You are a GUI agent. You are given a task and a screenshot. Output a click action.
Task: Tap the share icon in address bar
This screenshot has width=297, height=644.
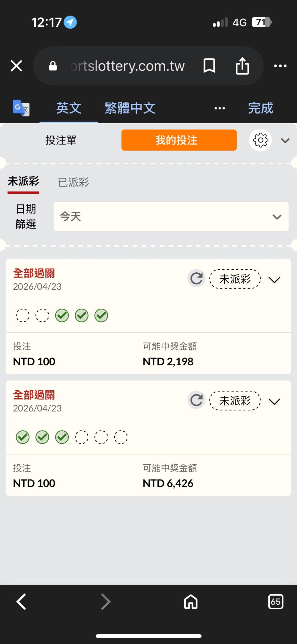click(x=242, y=66)
